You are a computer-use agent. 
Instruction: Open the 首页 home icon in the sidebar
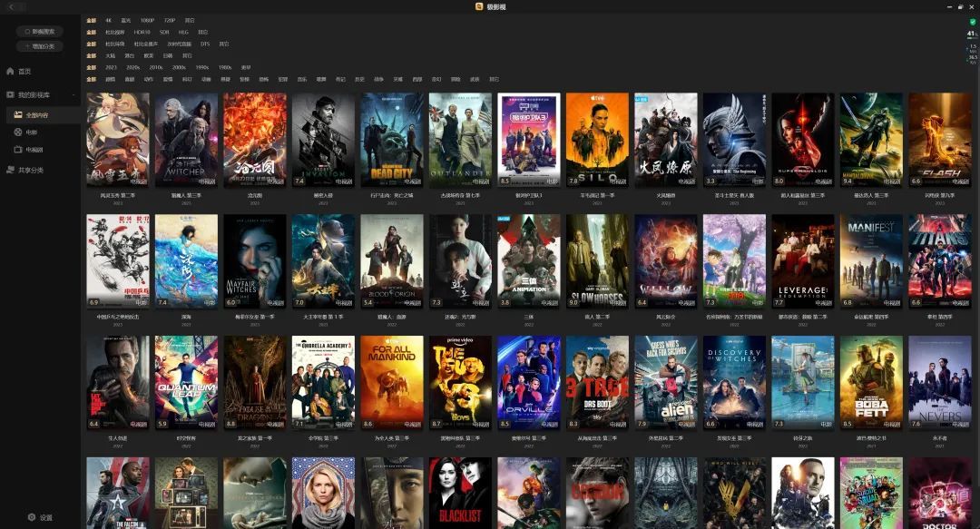pyautogui.click(x=10, y=72)
